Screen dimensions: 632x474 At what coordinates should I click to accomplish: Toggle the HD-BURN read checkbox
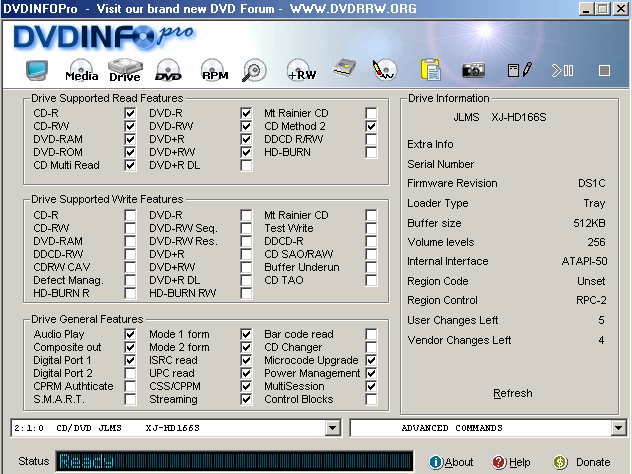371,152
